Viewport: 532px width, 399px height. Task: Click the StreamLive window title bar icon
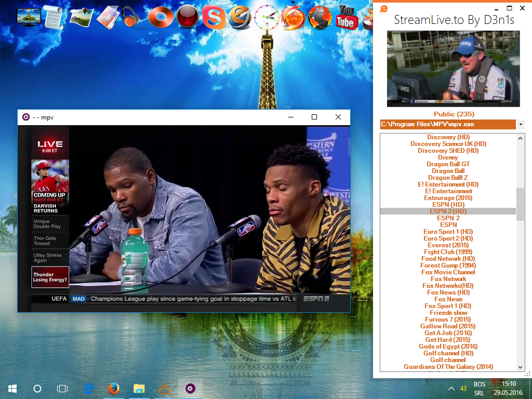(x=384, y=9)
